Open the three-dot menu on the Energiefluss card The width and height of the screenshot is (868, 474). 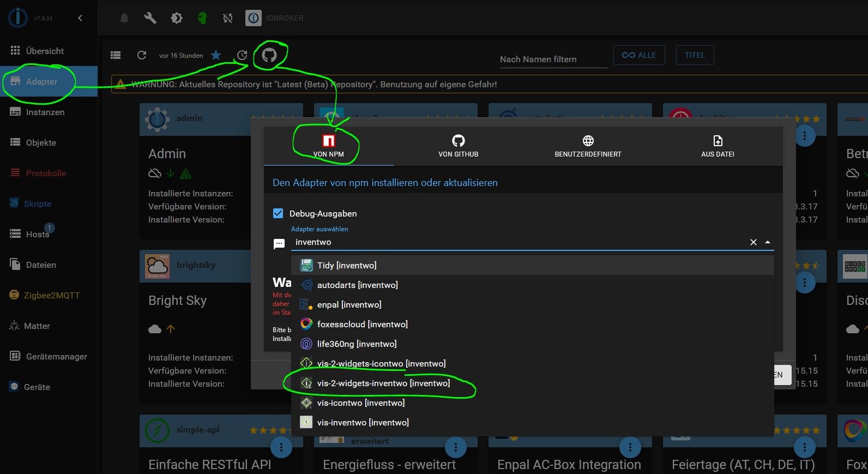(456, 448)
